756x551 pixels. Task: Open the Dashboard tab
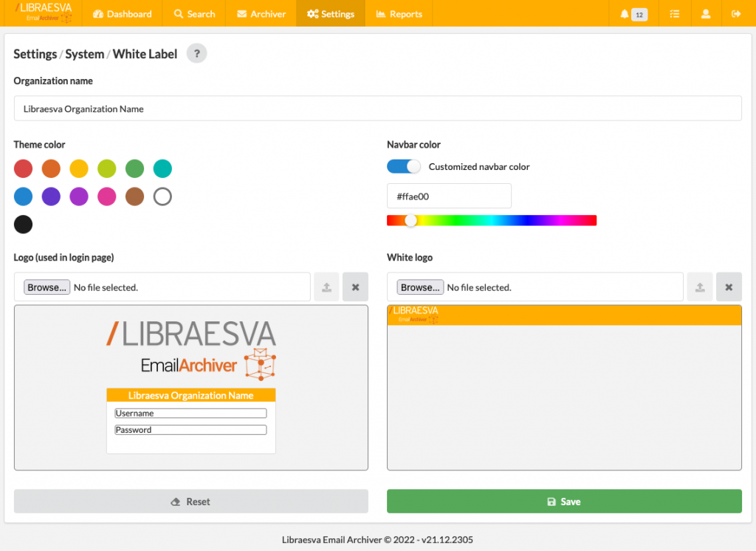(123, 14)
